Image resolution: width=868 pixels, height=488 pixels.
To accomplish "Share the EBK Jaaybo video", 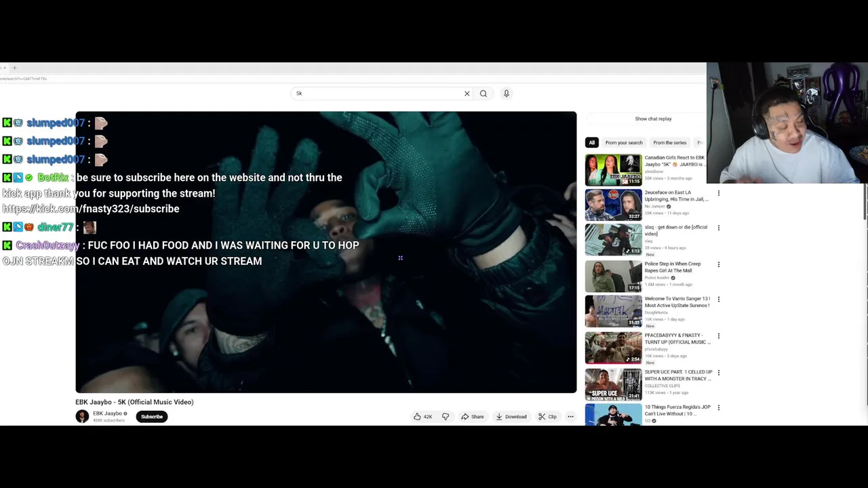I will pos(472,417).
